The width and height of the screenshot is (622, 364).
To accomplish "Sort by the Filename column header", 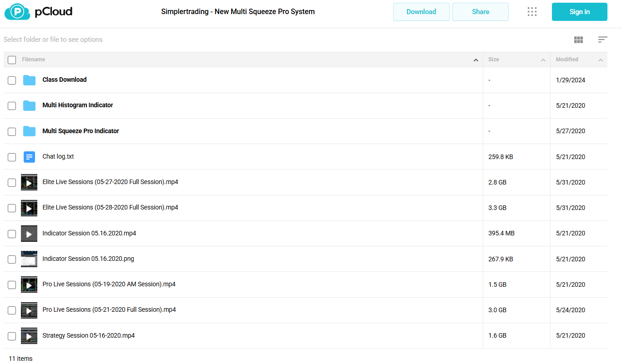I will [33, 60].
